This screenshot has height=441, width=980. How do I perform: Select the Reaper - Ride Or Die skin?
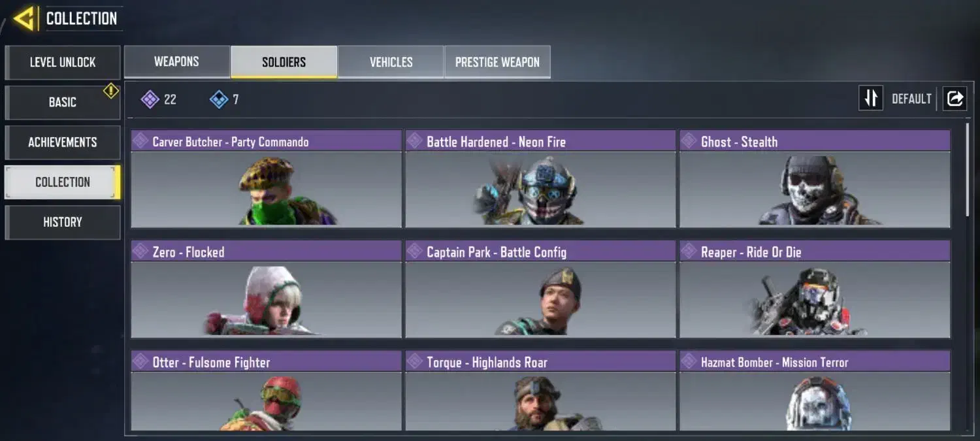coord(815,289)
